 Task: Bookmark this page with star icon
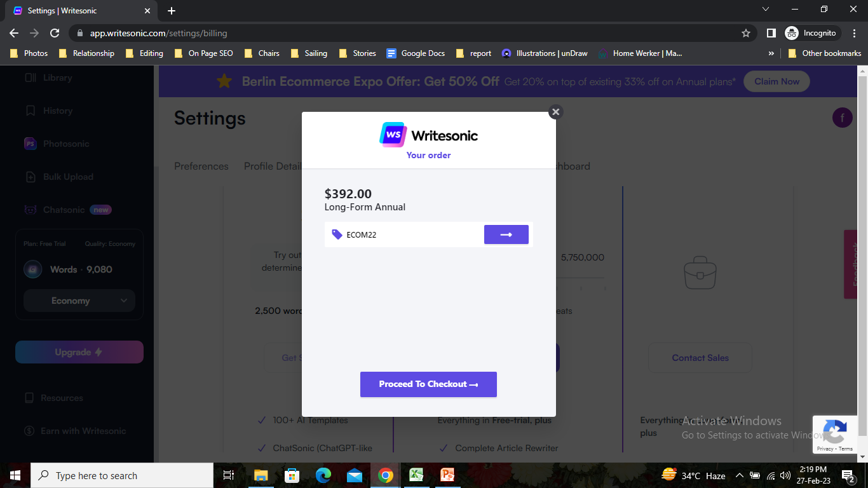tap(746, 33)
